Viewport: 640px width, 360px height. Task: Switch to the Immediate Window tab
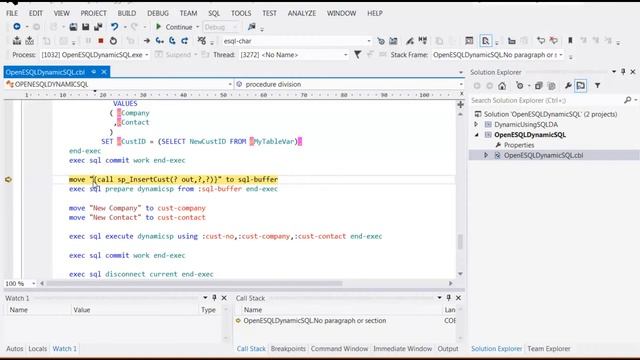[x=402, y=349]
